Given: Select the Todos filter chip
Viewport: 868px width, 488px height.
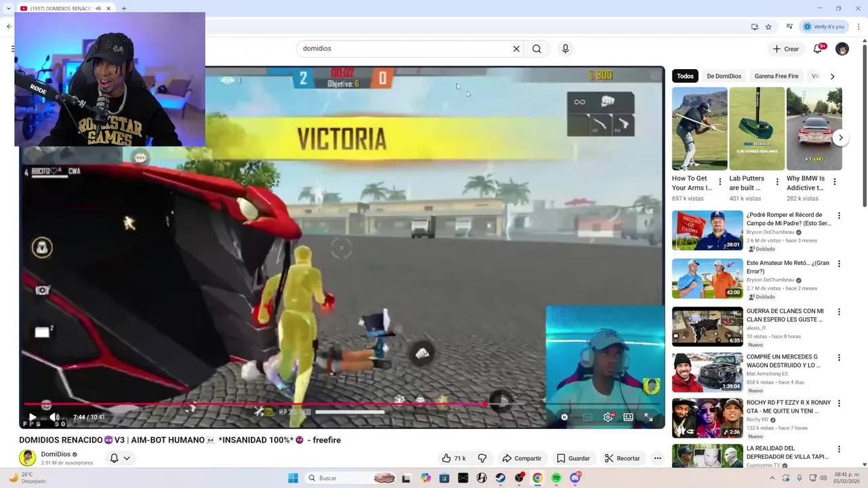Looking at the screenshot, I should tap(685, 76).
